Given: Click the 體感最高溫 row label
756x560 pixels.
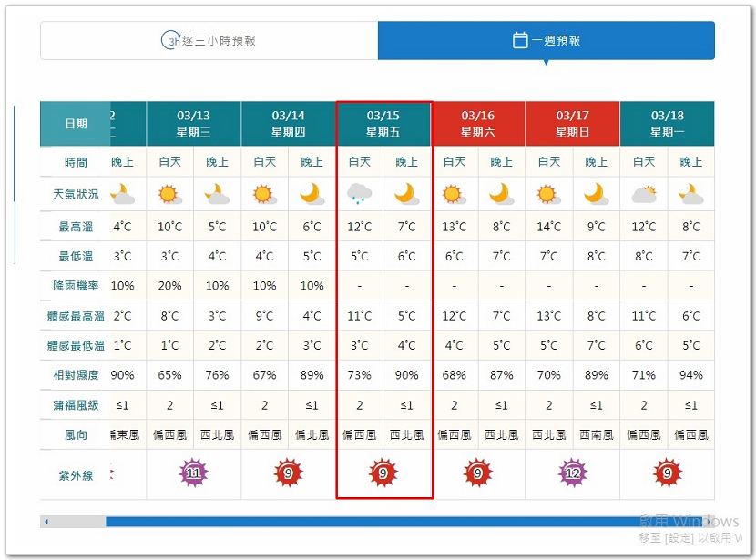Looking at the screenshot, I should [x=76, y=316].
